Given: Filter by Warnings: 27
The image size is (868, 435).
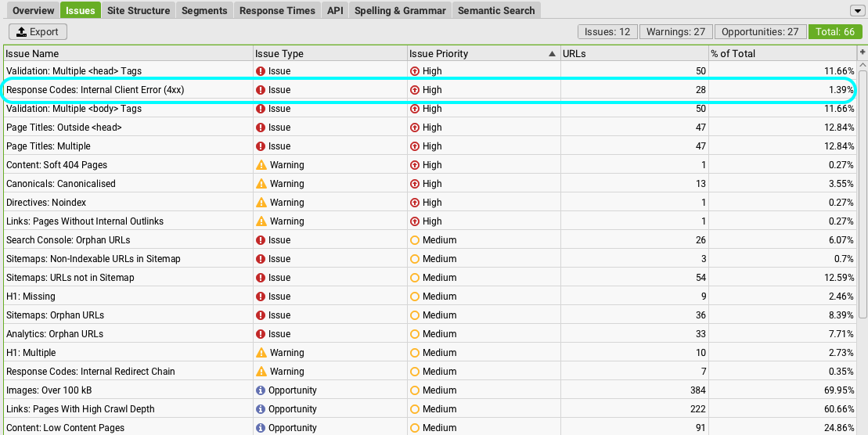Looking at the screenshot, I should [x=676, y=32].
